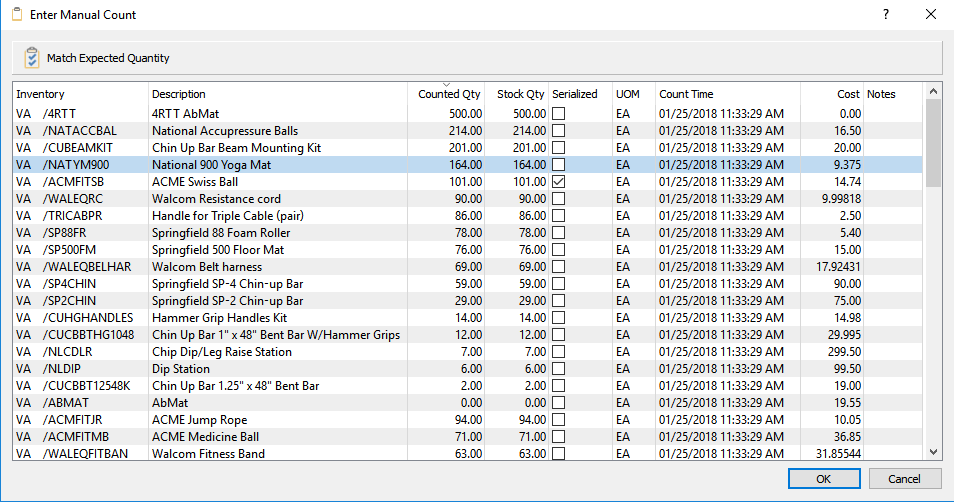Select the /4RTT inventory row
Viewport: 954px width, 502px height.
[467, 114]
